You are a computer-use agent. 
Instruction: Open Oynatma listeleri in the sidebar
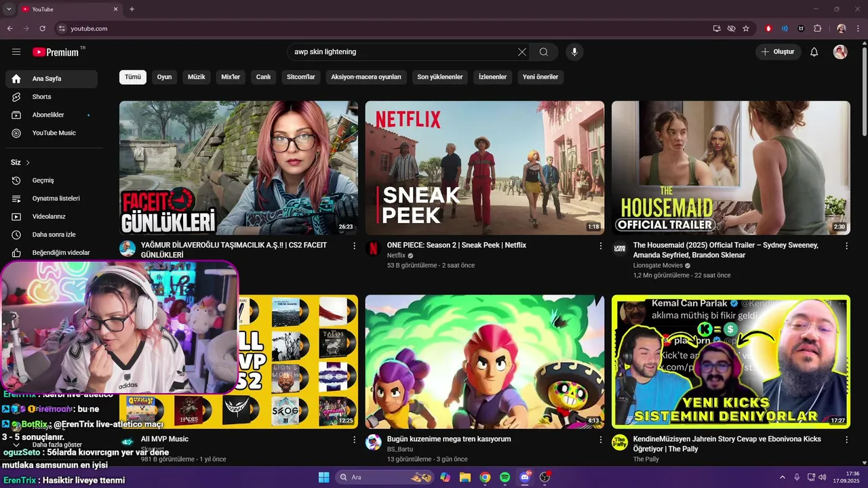tap(52, 199)
